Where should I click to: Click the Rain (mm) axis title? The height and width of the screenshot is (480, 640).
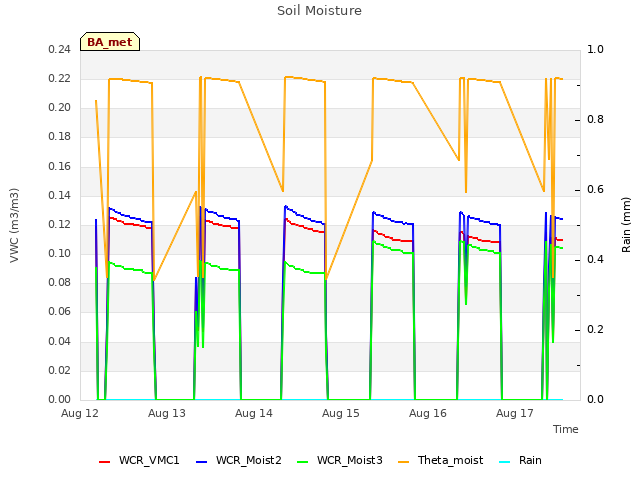pyautogui.click(x=626, y=225)
